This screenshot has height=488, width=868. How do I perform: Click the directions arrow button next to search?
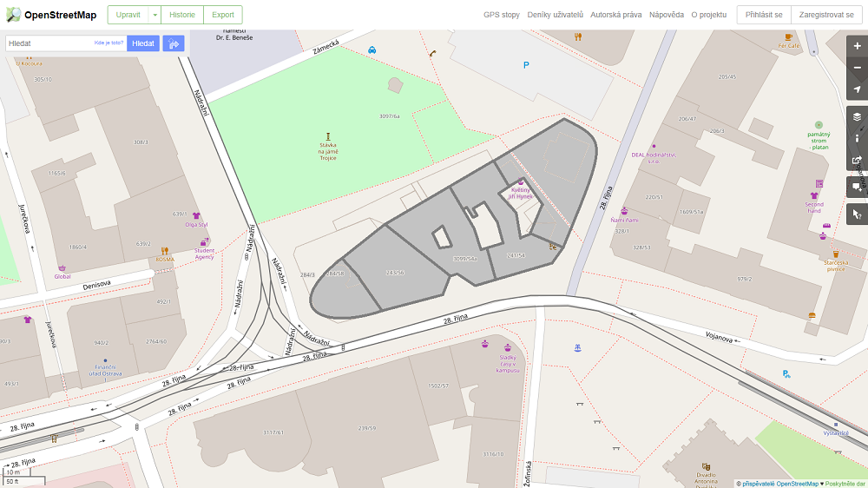pos(174,43)
